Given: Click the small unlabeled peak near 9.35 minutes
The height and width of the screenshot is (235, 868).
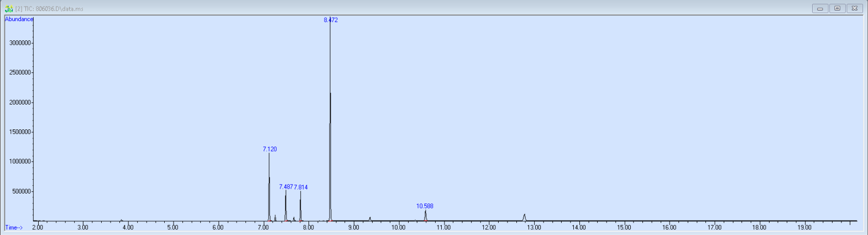Looking at the screenshot, I should (x=370, y=219).
